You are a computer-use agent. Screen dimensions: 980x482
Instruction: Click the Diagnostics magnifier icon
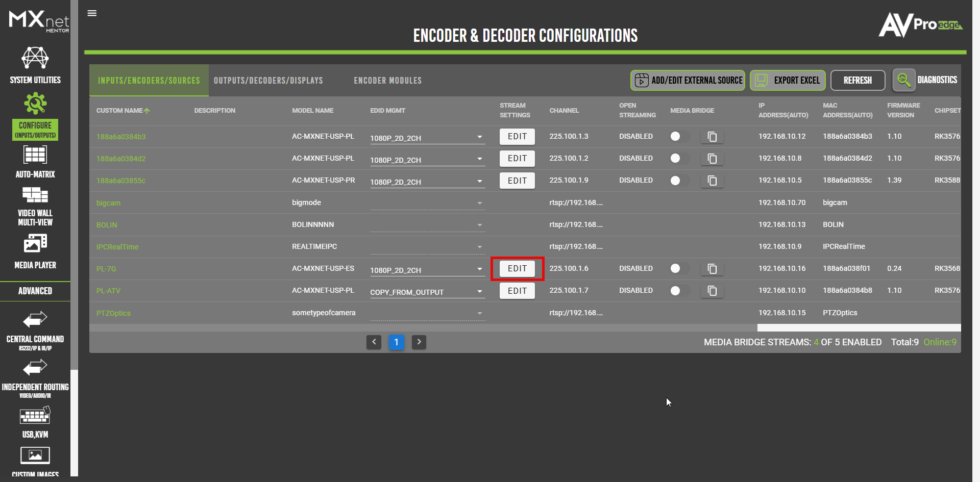903,80
